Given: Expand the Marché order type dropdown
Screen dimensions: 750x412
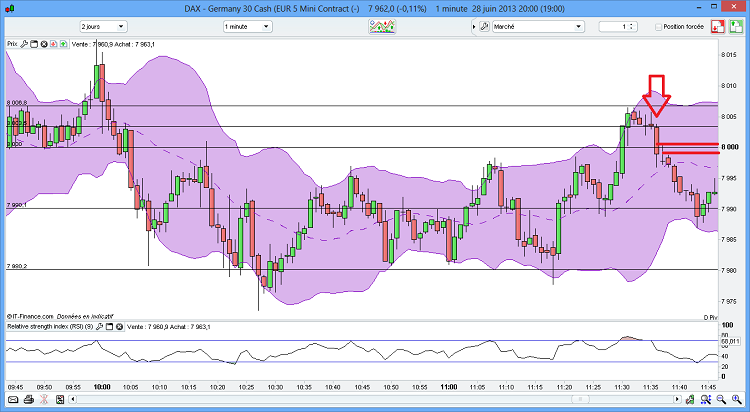Looking at the screenshot, I should coord(538,27).
